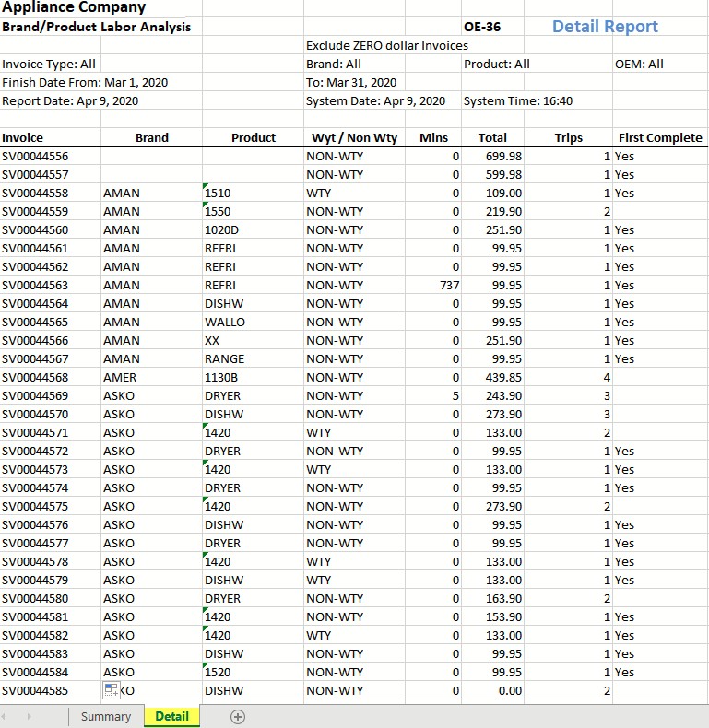This screenshot has height=728, width=709.
Task: Select the 219.90 total cell
Action: (492, 211)
